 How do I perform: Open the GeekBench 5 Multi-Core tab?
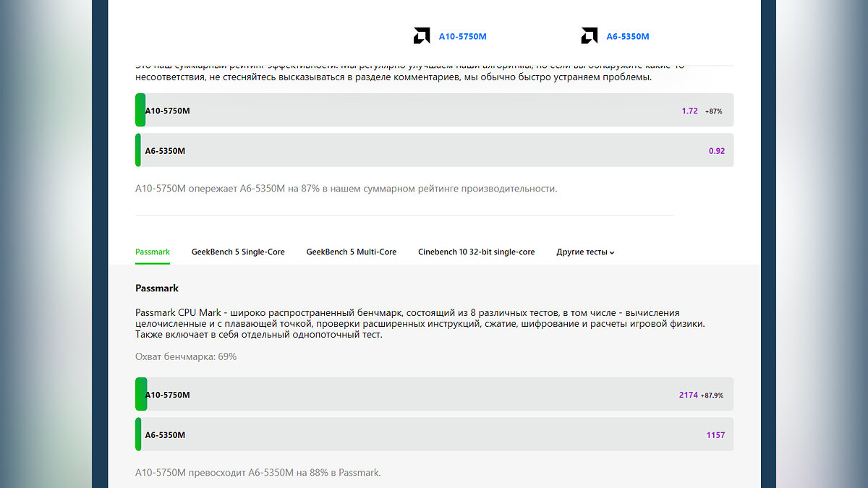352,252
